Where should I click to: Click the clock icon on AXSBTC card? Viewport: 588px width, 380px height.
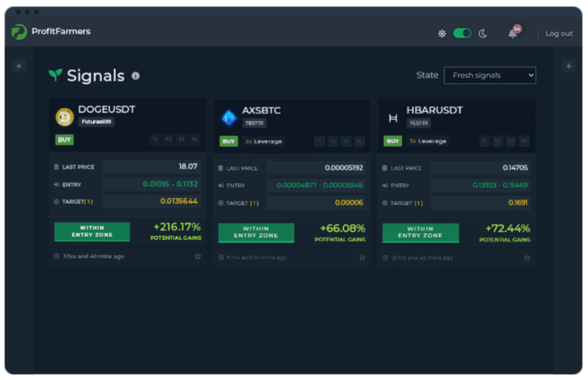tap(221, 258)
